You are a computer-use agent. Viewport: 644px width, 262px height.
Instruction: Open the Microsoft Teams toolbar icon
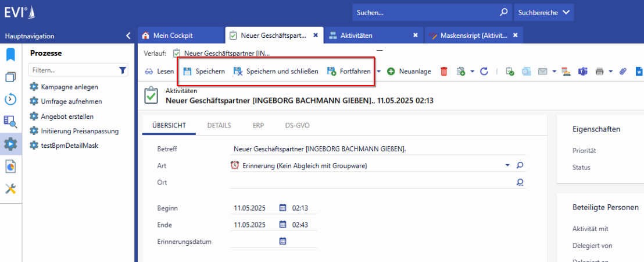583,72
